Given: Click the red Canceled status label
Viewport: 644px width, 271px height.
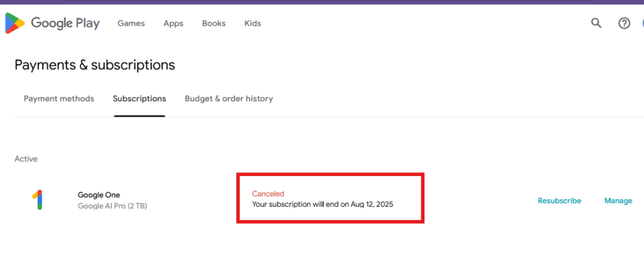Looking at the screenshot, I should point(268,194).
